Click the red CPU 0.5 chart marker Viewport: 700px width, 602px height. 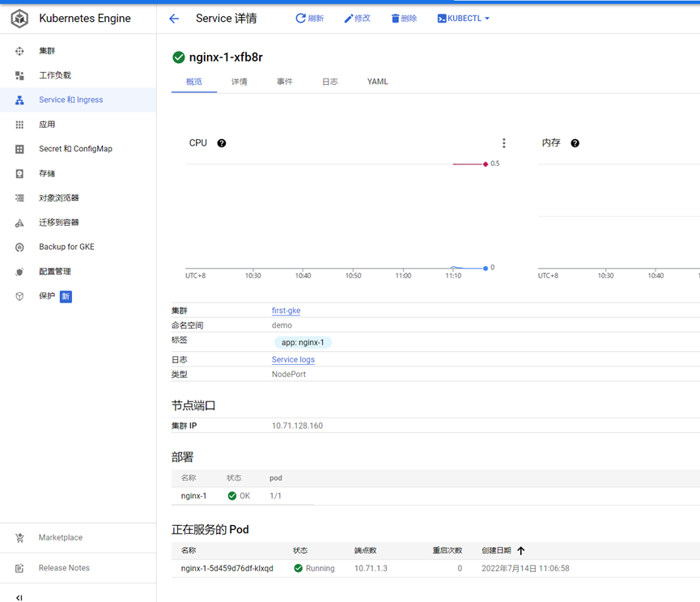tap(486, 164)
